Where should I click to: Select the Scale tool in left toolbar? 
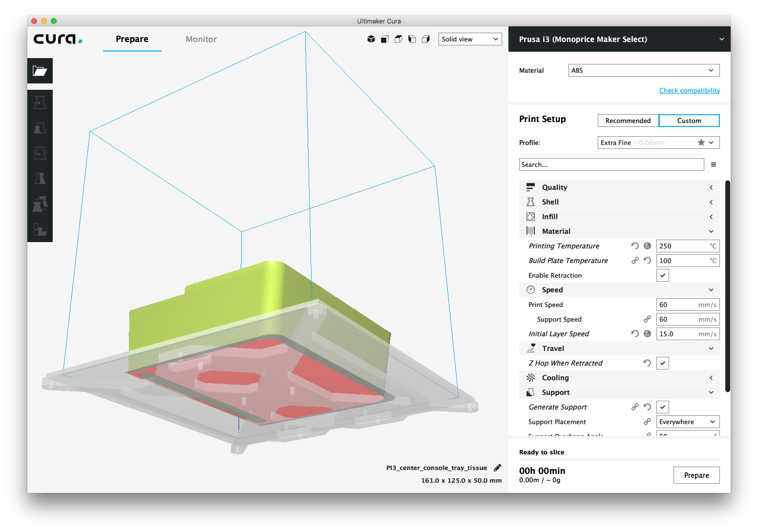pos(40,128)
